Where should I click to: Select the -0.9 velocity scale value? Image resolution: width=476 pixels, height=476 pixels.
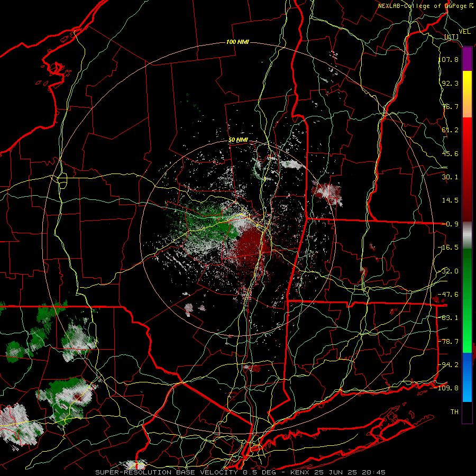tap(450, 224)
